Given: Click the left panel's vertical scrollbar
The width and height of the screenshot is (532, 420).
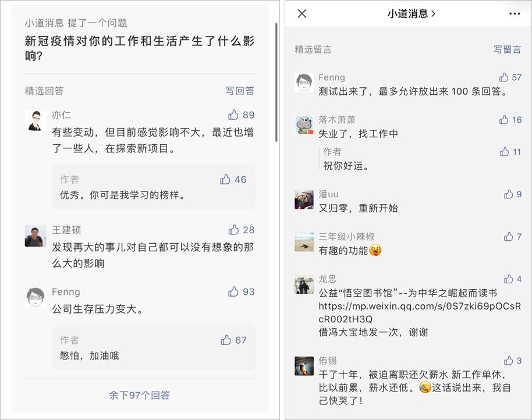Looking at the screenshot, I should tap(276, 81).
